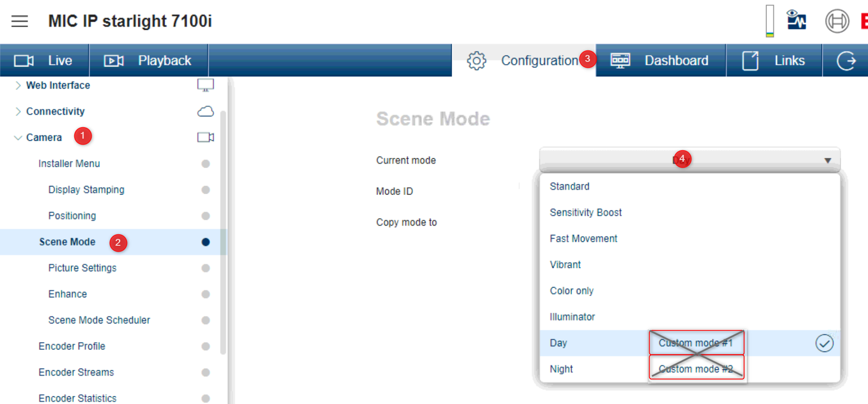Select Standard scene mode
The height and width of the screenshot is (404, 868).
pos(690,186)
